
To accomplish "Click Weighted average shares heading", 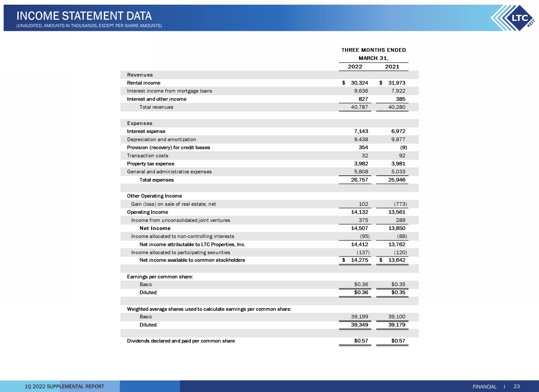I will (209, 309).
